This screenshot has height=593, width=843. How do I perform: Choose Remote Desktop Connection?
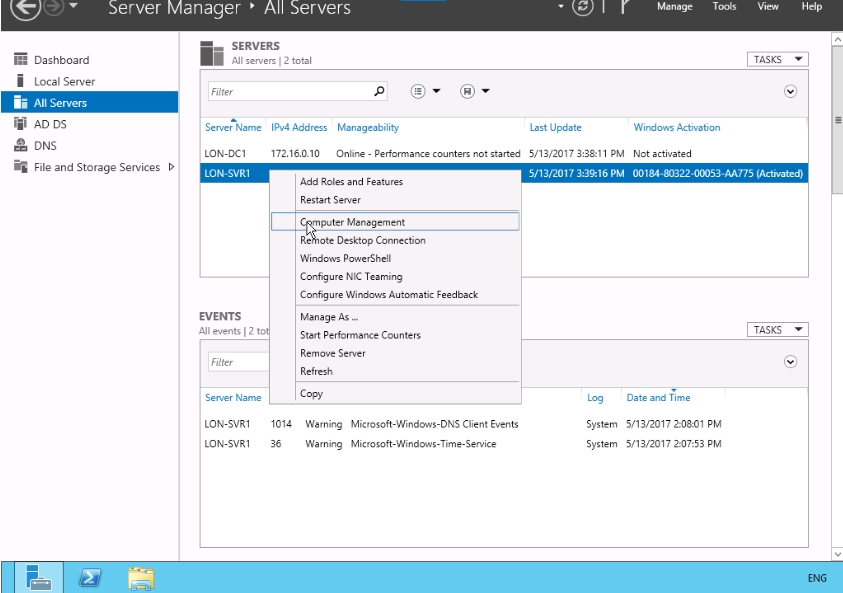coord(395,240)
